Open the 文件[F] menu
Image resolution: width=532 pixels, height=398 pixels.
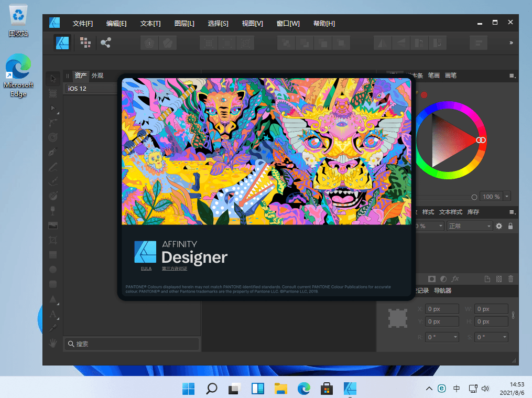pyautogui.click(x=82, y=24)
